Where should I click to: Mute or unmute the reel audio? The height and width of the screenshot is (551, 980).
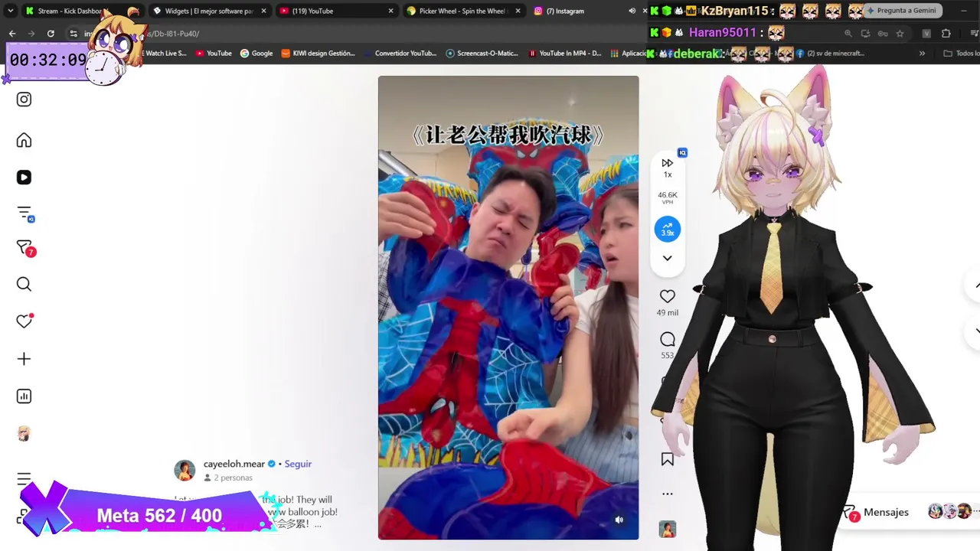coord(619,520)
